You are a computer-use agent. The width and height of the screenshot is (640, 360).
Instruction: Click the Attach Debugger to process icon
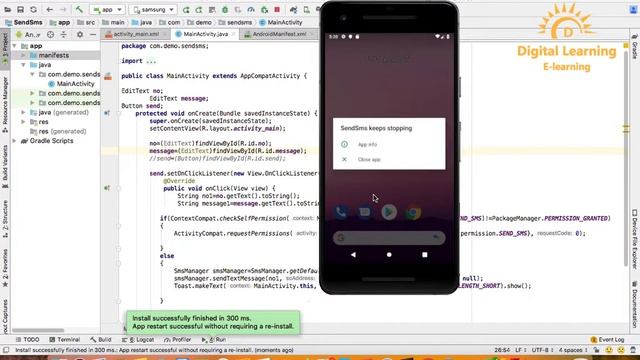click(264, 9)
